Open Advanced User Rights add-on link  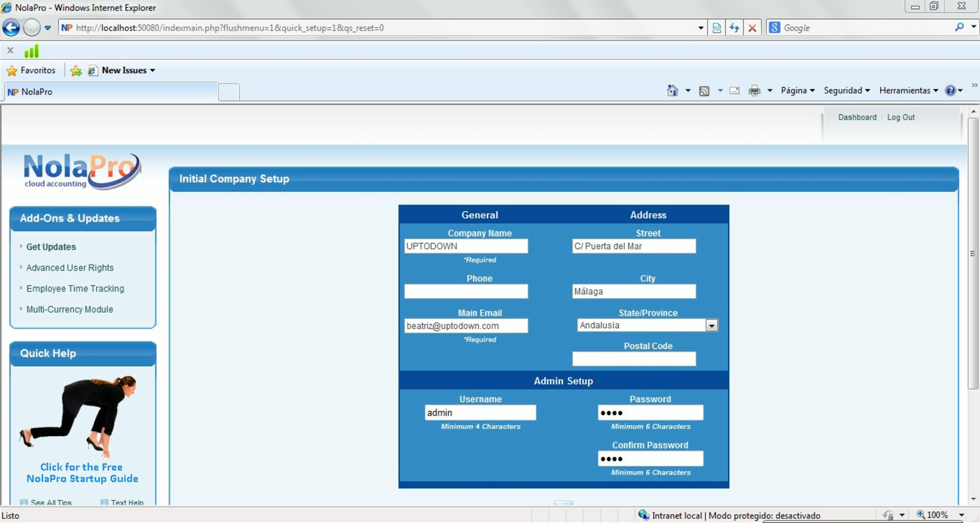(x=70, y=268)
